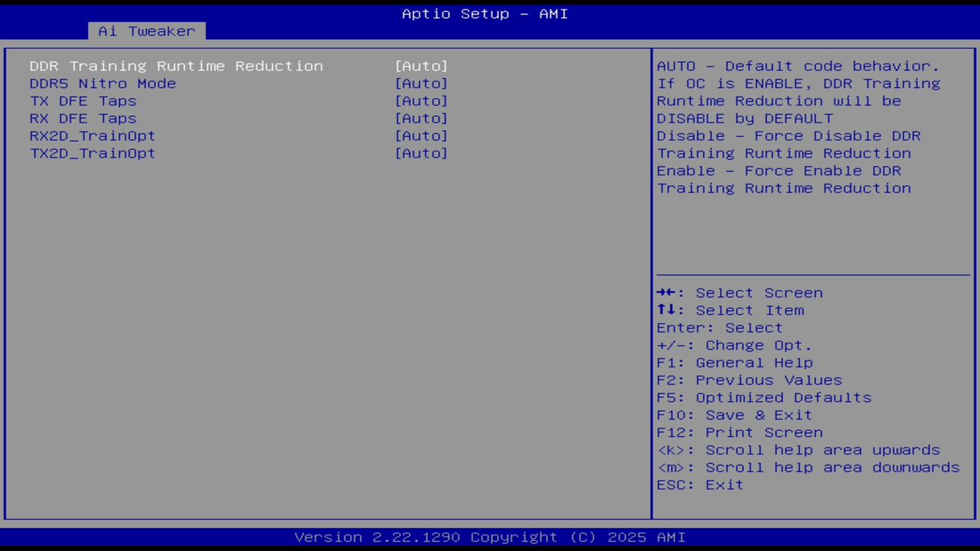Click the Aptio Setup title bar
The image size is (980, 551).
(x=485, y=13)
